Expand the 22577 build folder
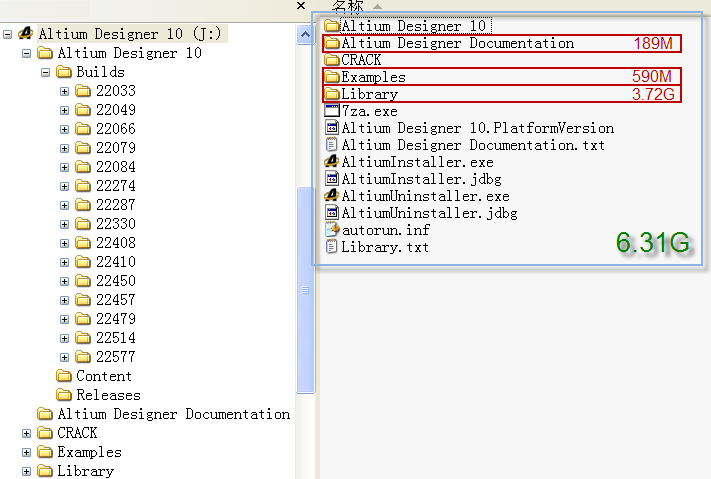The image size is (711, 479). [x=64, y=357]
